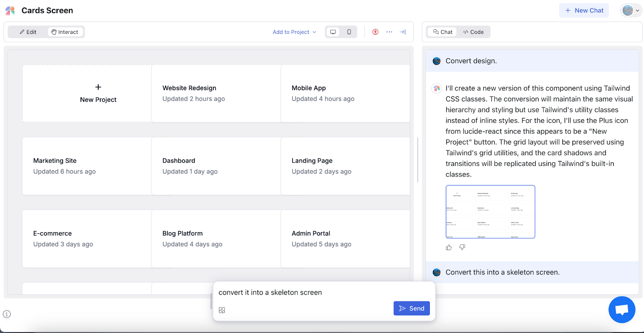Click 'Updated 4 hours ago' text
Screen dimensions: 644x333
click(x=323, y=99)
